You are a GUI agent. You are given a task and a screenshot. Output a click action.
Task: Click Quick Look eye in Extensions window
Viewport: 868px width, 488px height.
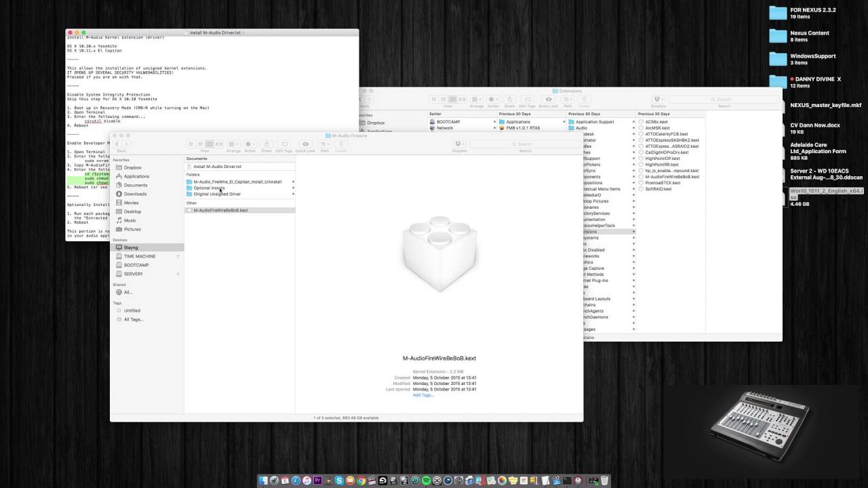coord(548,100)
